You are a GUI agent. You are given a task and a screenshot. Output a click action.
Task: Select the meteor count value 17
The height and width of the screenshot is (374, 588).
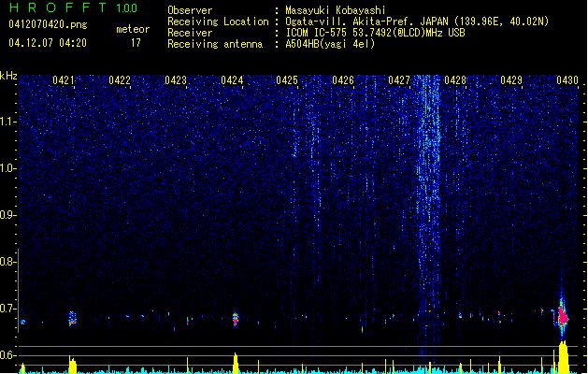click(x=136, y=43)
